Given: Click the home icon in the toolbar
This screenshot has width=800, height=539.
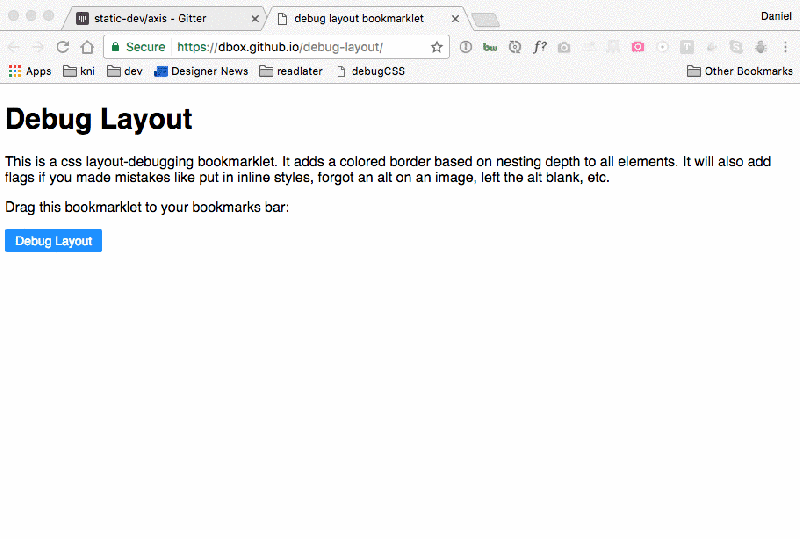Looking at the screenshot, I should coord(87,47).
